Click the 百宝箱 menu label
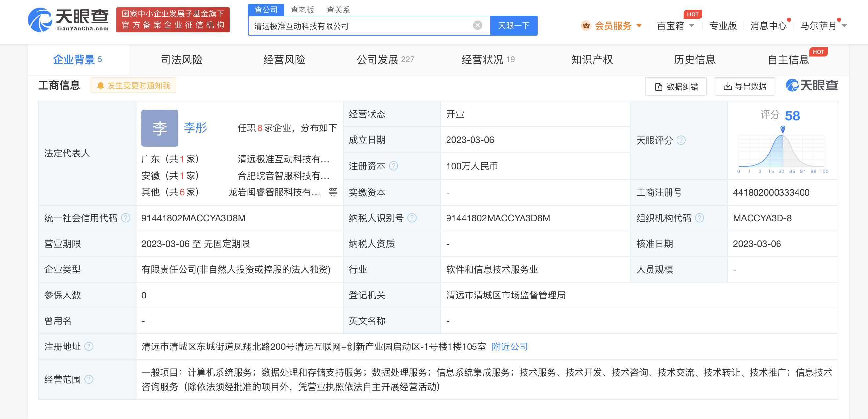 pos(670,26)
